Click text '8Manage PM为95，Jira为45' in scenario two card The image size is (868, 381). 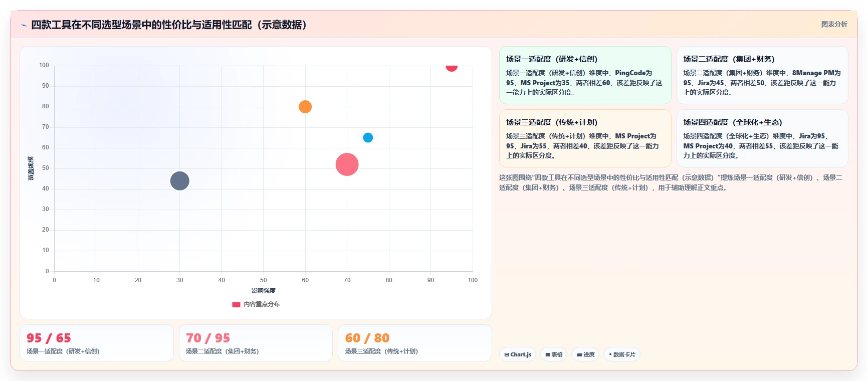pos(762,78)
